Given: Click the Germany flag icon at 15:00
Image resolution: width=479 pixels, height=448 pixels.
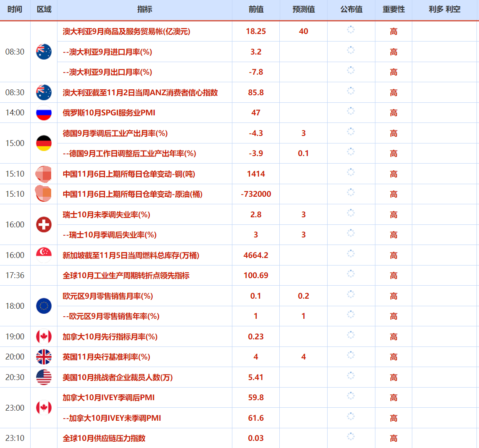Looking at the screenshot, I should coord(44,143).
